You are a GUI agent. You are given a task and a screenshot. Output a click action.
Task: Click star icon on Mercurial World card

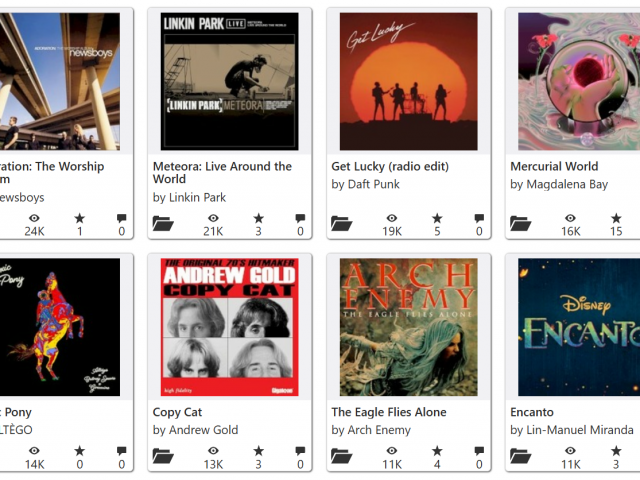pos(616,218)
